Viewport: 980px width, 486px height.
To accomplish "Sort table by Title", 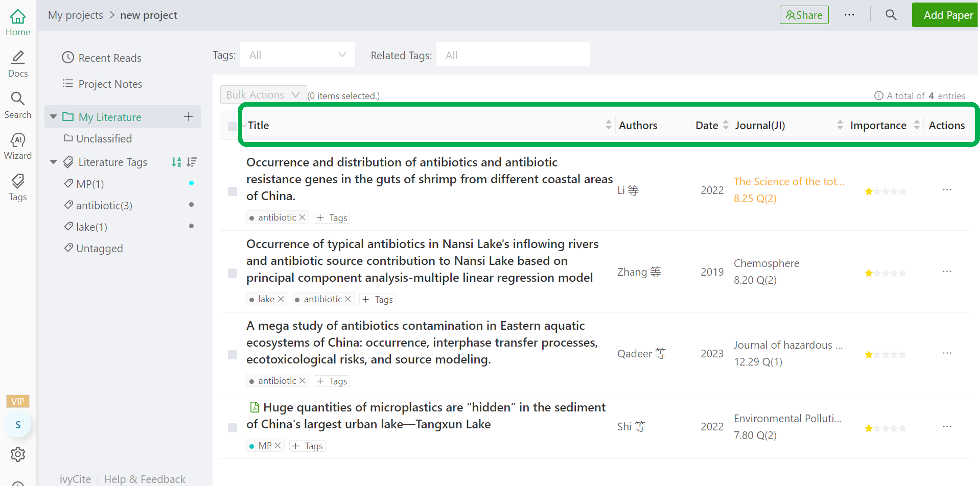I will point(608,125).
